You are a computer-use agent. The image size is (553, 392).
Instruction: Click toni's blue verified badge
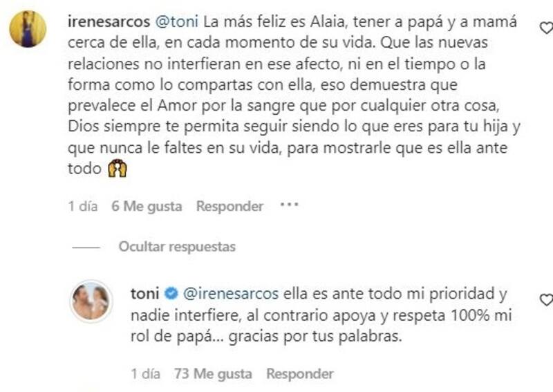(174, 294)
